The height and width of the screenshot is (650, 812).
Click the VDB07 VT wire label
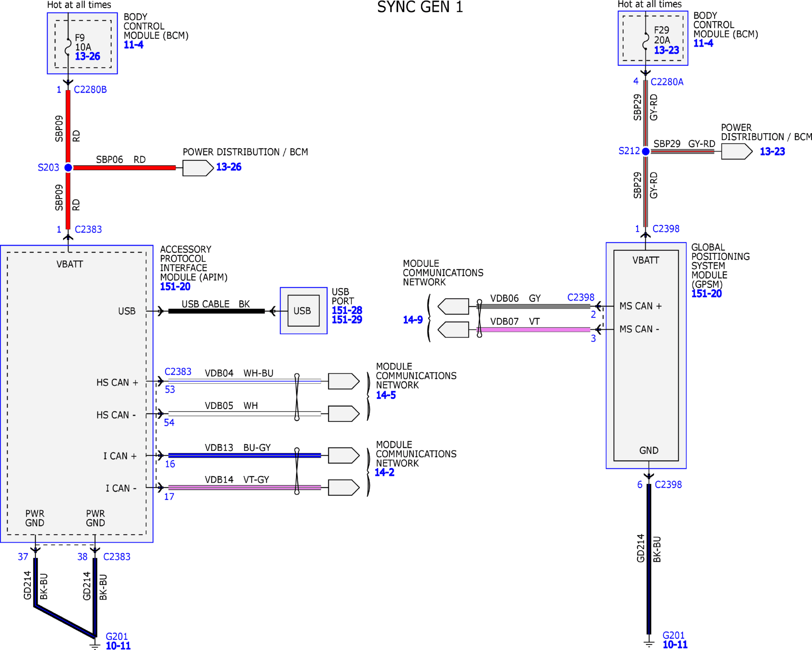[515, 322]
